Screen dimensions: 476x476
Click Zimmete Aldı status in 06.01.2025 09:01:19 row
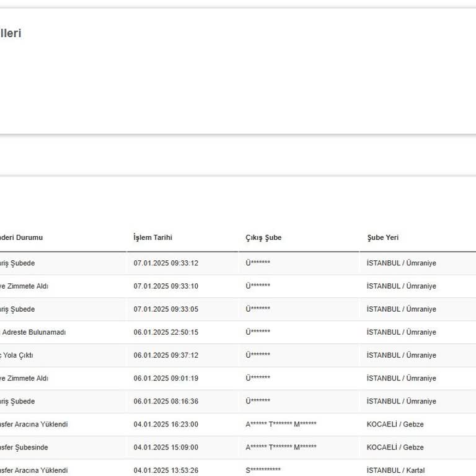[27, 378]
